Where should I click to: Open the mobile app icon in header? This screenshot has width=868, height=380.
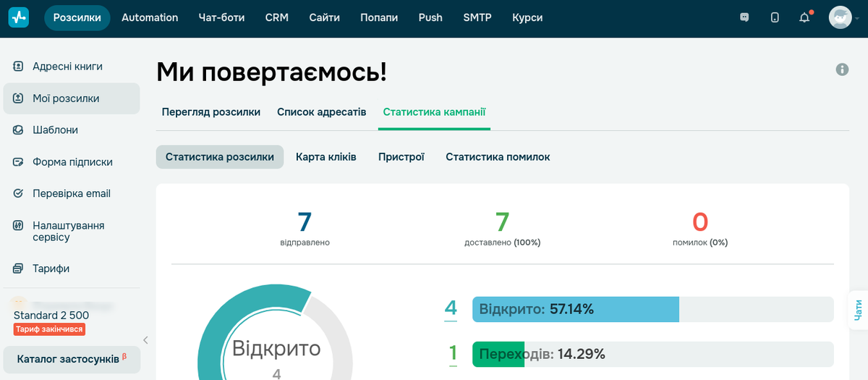point(775,17)
